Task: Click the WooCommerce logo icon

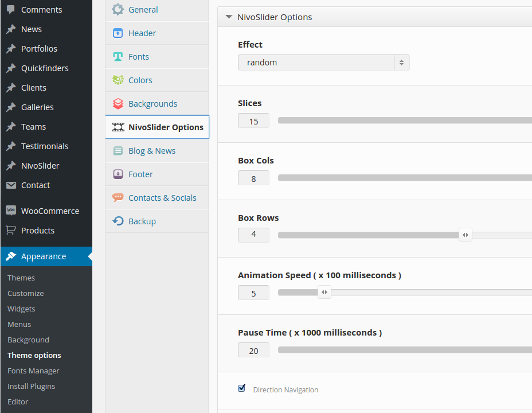Action: 11,211
